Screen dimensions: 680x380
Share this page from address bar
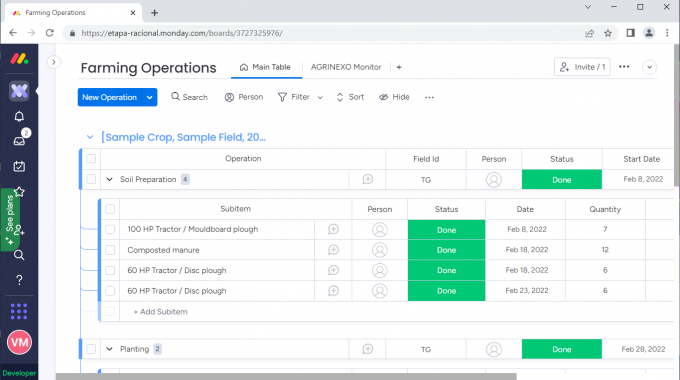(589, 33)
